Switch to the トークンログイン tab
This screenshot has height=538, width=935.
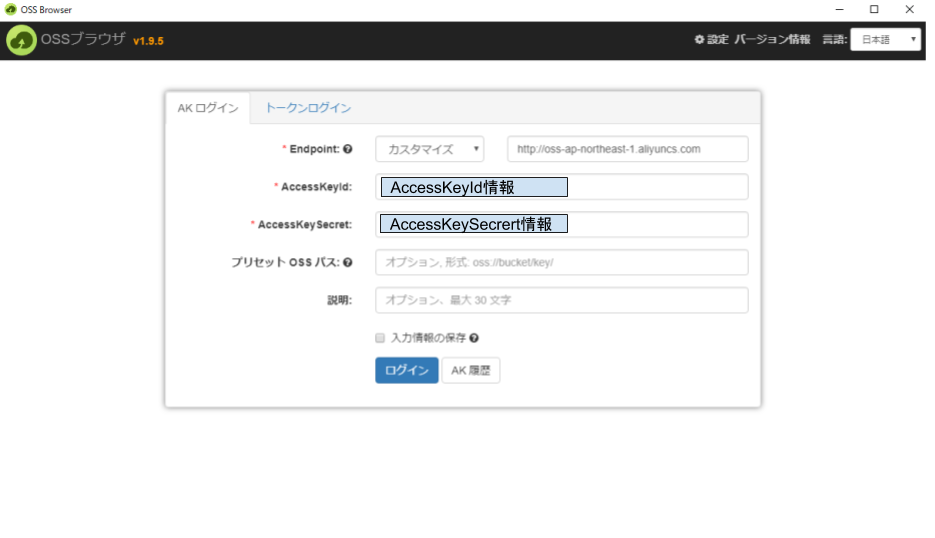308,108
